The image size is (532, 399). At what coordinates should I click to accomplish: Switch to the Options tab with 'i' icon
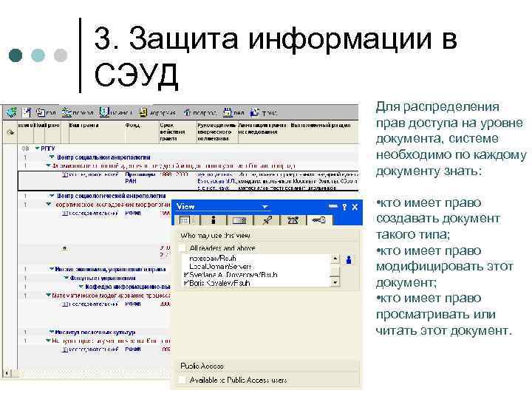(213, 220)
